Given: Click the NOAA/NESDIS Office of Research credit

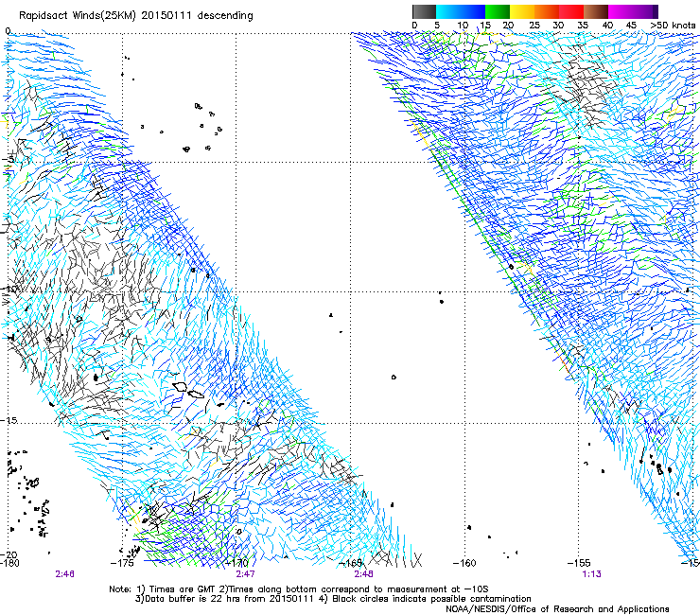Looking at the screenshot, I should tap(557, 609).
